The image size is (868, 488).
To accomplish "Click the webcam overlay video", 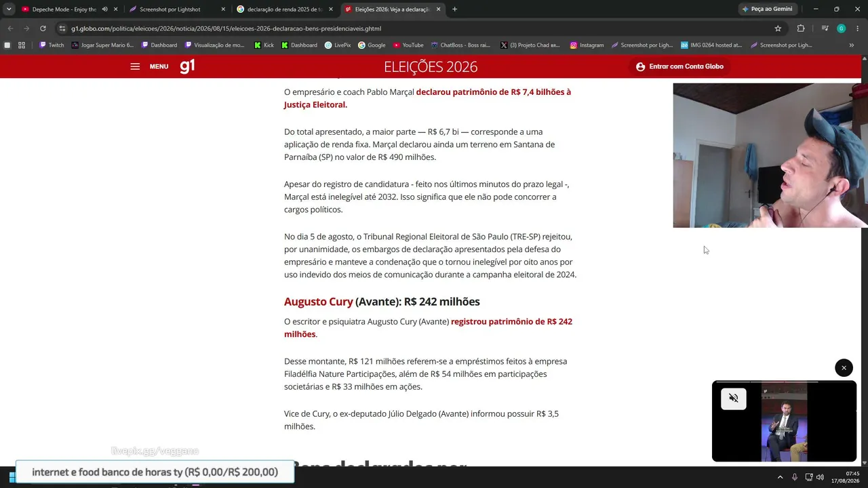I will [x=770, y=155].
